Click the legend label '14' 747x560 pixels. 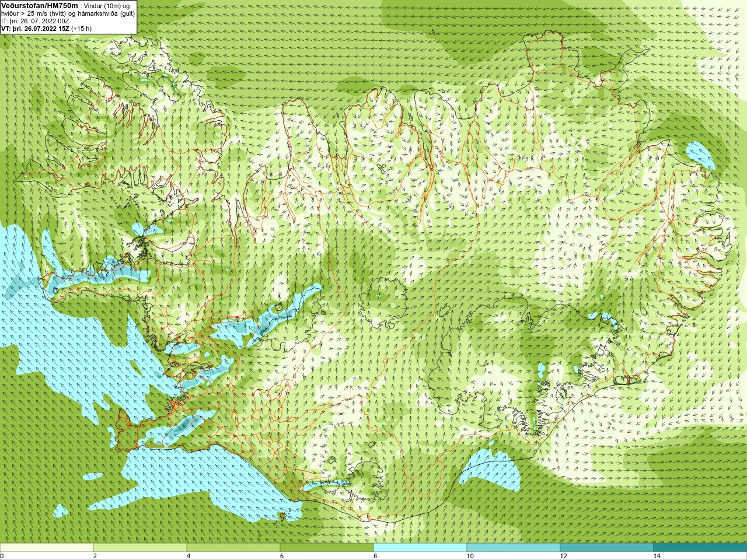pyautogui.click(x=657, y=556)
